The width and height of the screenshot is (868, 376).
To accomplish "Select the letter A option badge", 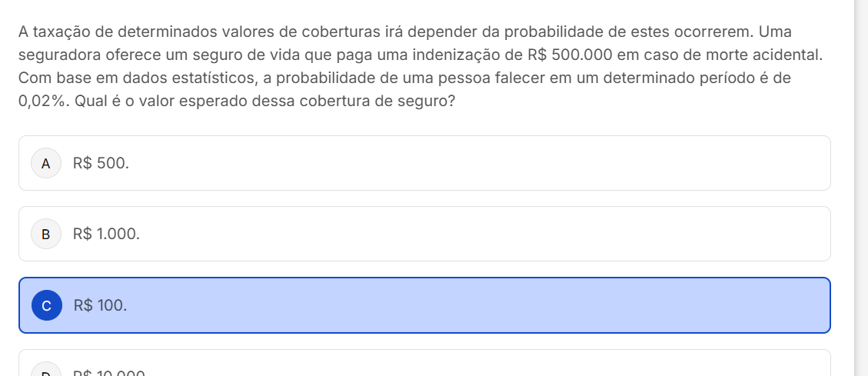I will [46, 163].
